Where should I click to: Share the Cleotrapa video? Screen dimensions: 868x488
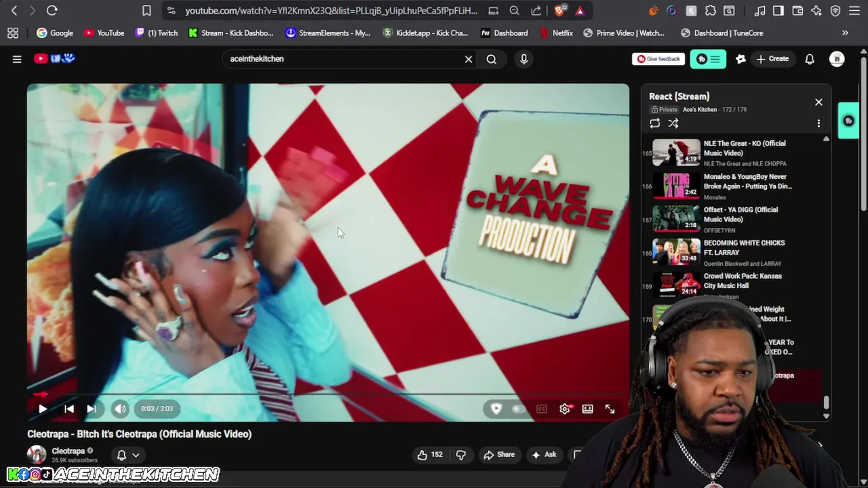click(x=499, y=455)
